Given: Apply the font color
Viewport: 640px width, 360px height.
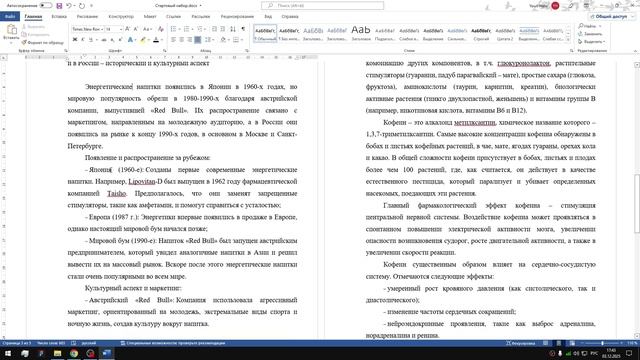Looking at the screenshot, I should (156, 40).
